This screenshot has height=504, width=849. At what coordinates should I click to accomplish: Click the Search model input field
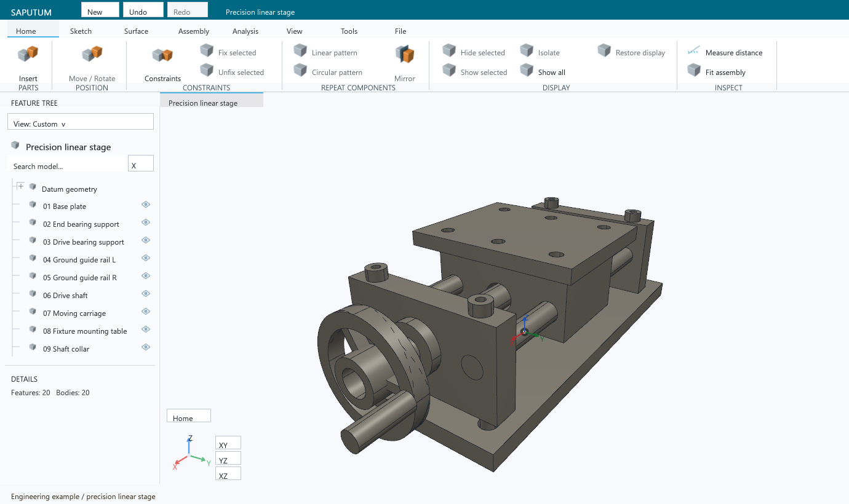(x=66, y=163)
